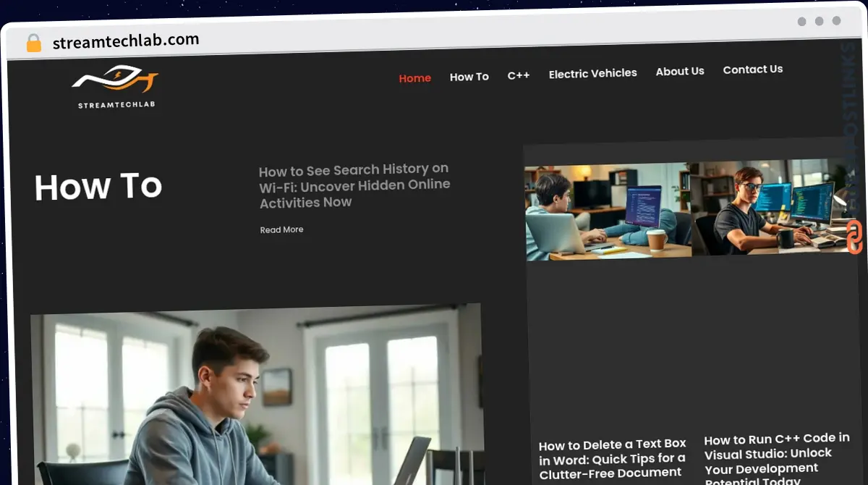The height and width of the screenshot is (485, 868).
Task: Open the Contact Us page
Action: (x=752, y=69)
